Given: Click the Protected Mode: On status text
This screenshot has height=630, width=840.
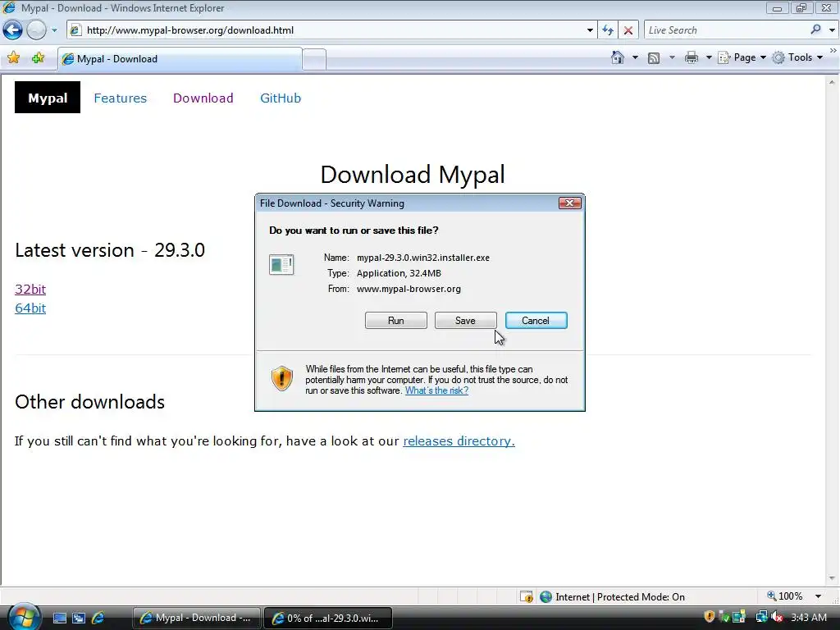Looking at the screenshot, I should 641,597.
